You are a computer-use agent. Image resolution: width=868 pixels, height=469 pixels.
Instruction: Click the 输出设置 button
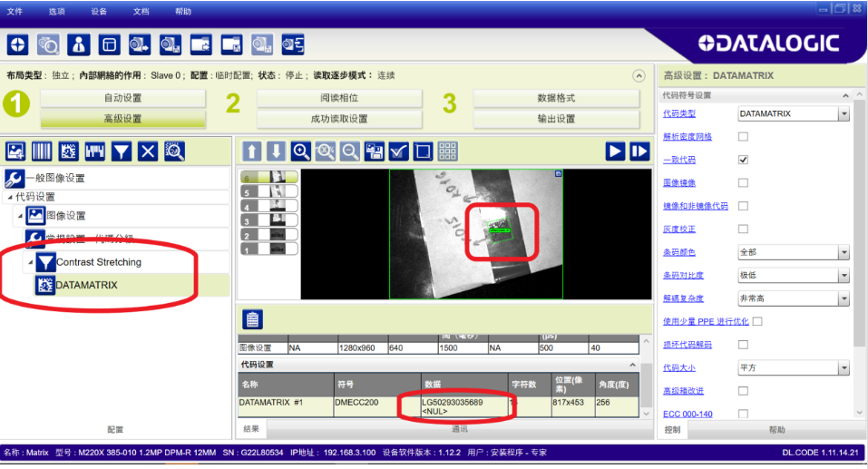tap(556, 119)
